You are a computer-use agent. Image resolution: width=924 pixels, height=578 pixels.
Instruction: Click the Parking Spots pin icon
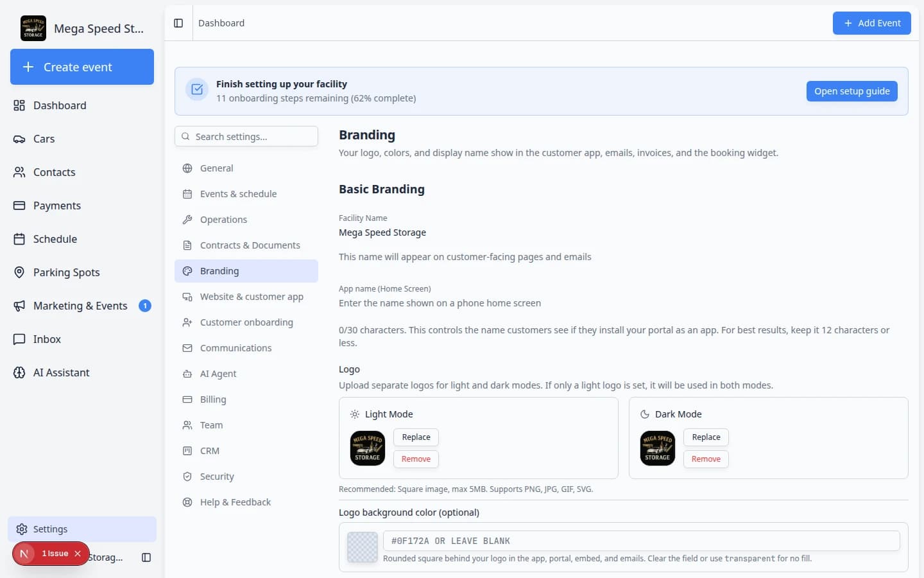point(19,272)
